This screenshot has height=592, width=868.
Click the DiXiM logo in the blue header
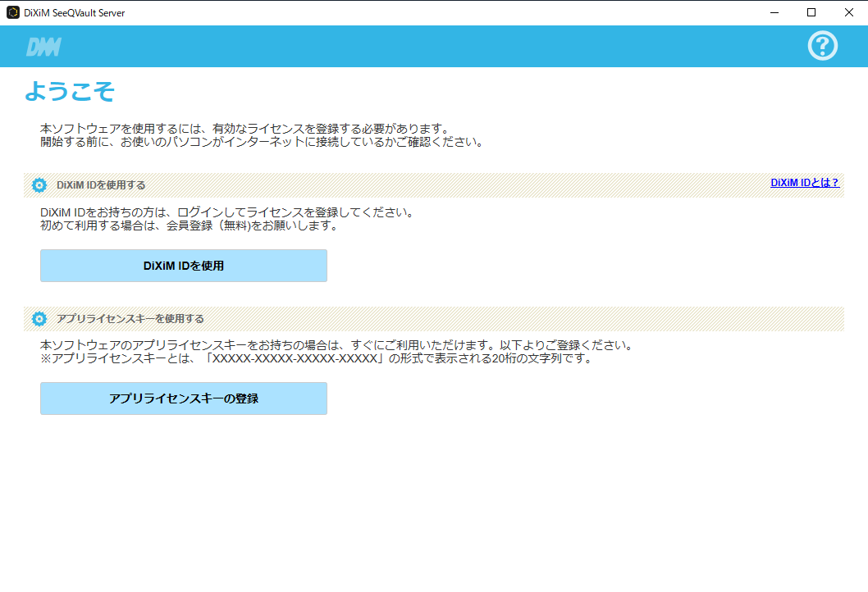(x=43, y=47)
